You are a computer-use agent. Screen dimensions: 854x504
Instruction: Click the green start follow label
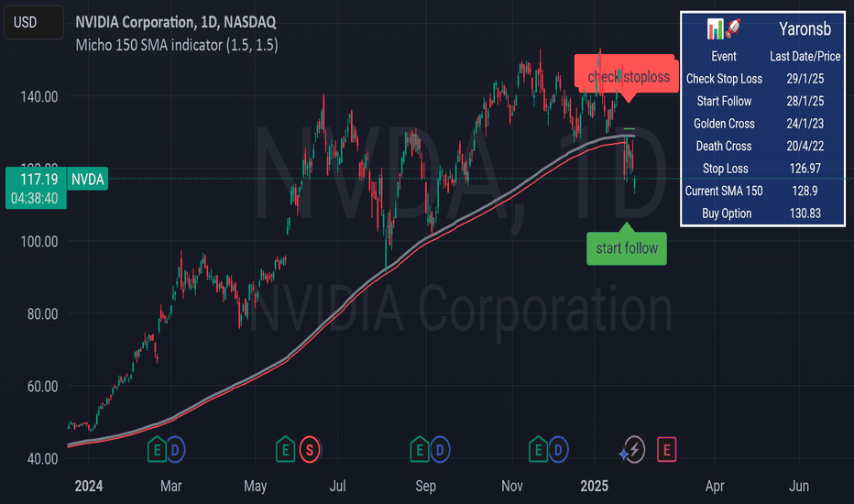tap(627, 248)
